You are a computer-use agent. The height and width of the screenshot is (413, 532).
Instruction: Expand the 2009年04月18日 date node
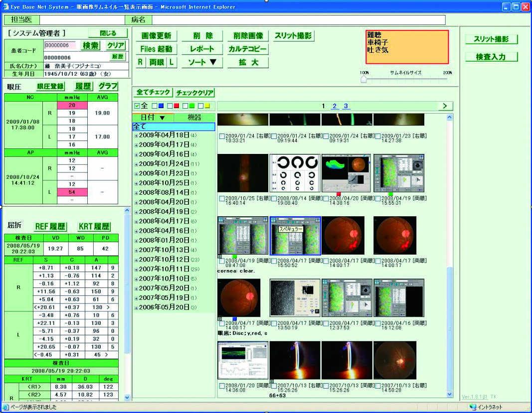136,135
